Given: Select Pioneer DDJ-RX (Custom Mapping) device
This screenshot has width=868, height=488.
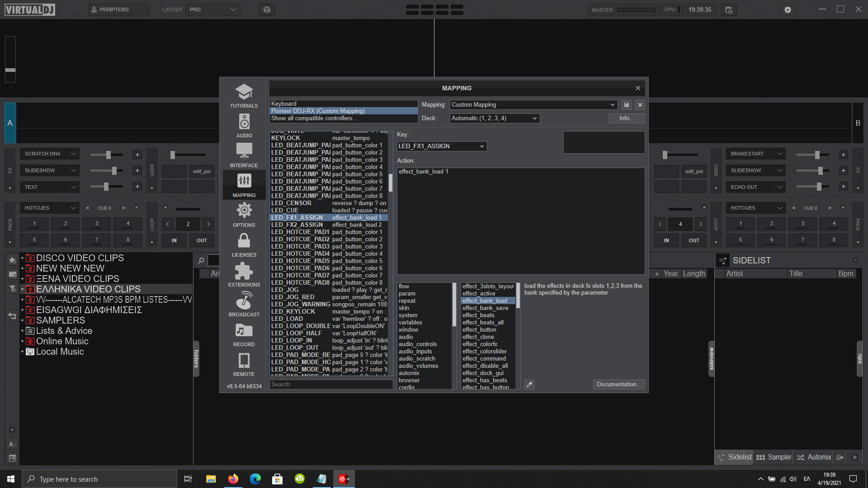Looking at the screenshot, I should tap(344, 111).
